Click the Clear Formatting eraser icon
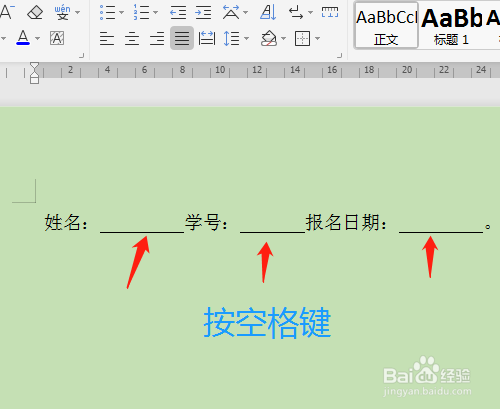Viewport: 500px width, 409px height. 35,13
